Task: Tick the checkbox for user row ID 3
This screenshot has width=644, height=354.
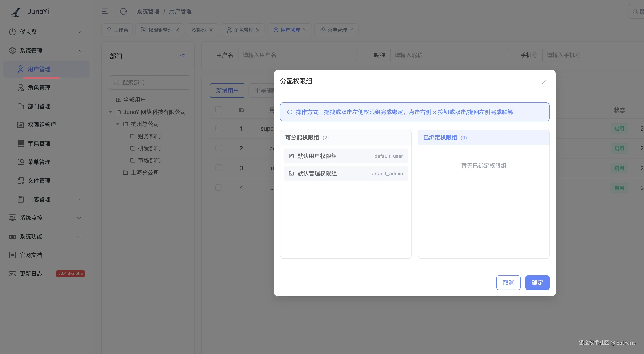Action: click(x=218, y=168)
